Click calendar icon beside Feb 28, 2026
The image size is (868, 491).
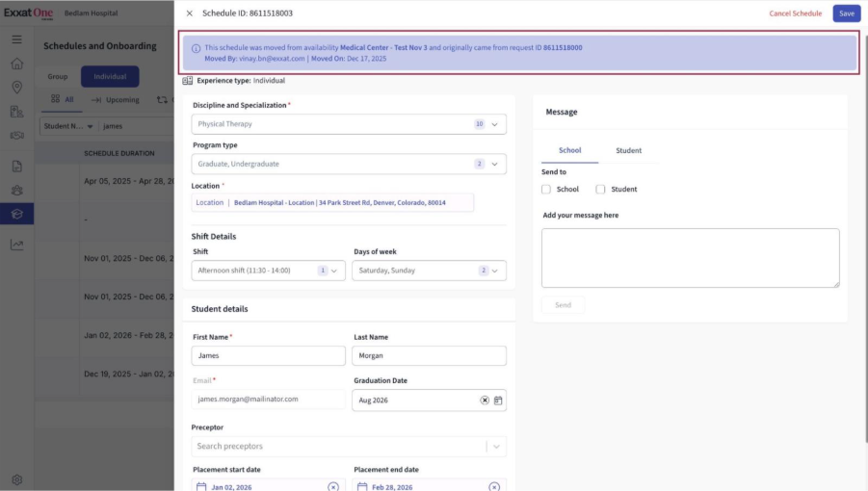point(362,486)
